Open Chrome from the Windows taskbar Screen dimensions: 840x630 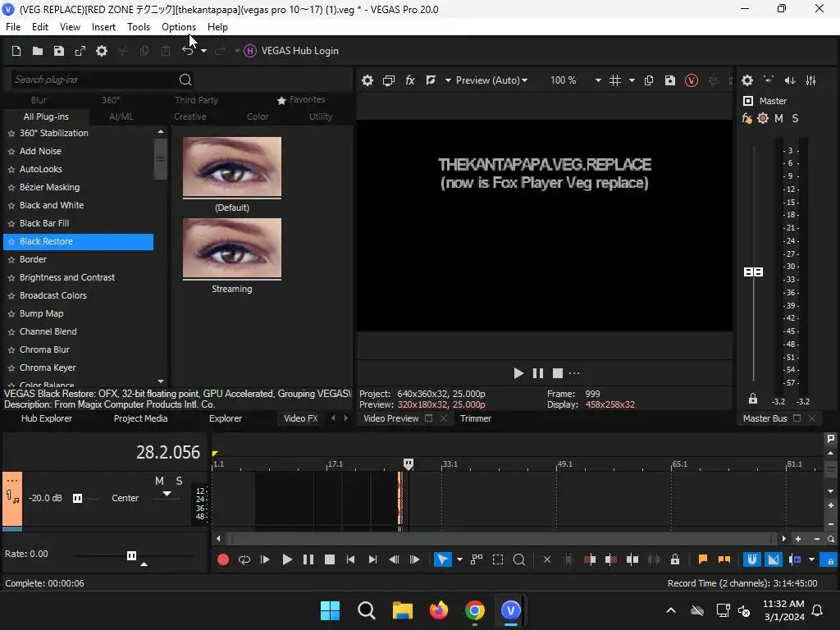475,610
